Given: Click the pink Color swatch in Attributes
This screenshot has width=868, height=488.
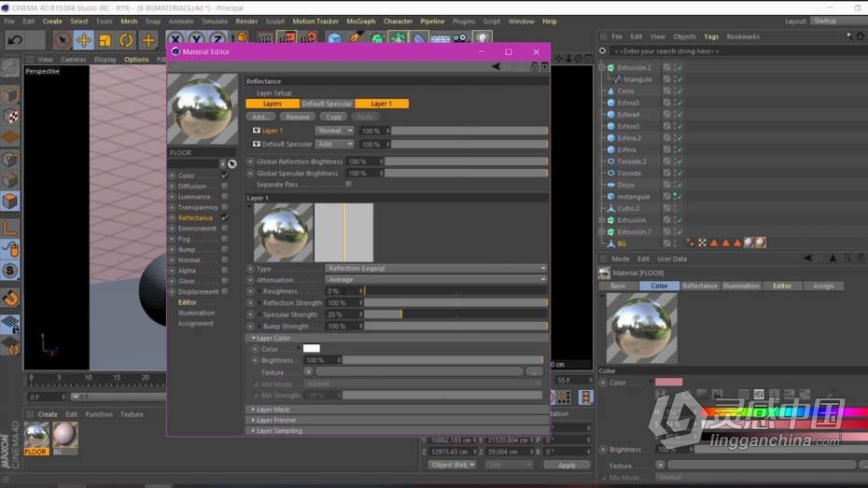Looking at the screenshot, I should tap(668, 383).
